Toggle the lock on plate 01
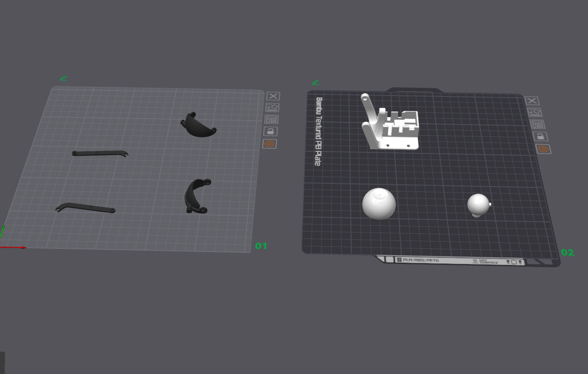588x374 pixels. click(x=270, y=131)
